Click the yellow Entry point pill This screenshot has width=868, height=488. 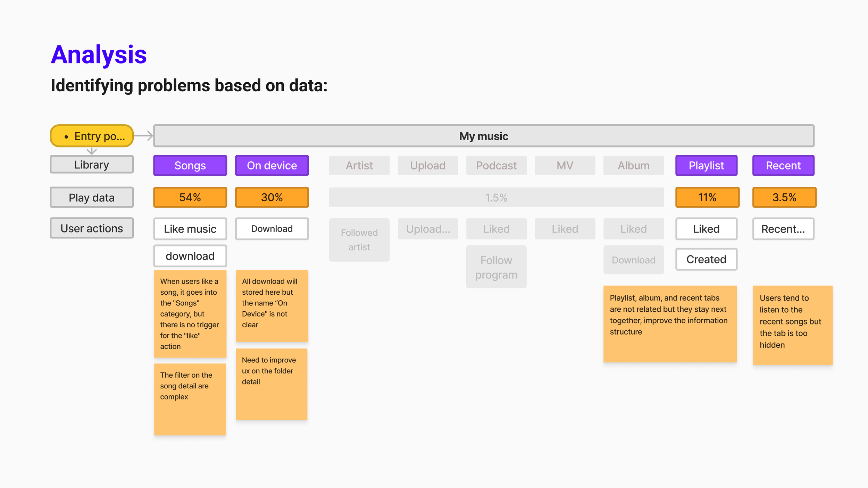tap(92, 136)
